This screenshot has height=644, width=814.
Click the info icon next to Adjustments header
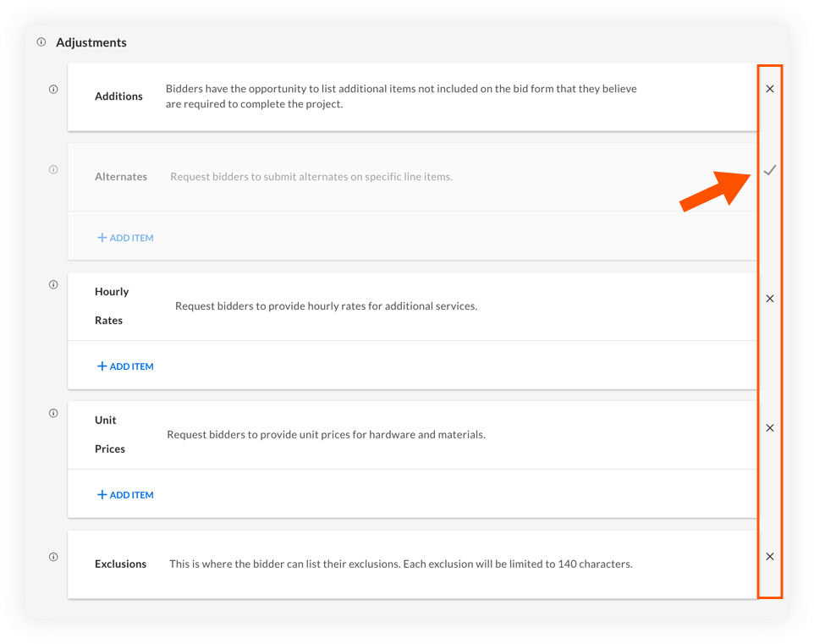(41, 41)
